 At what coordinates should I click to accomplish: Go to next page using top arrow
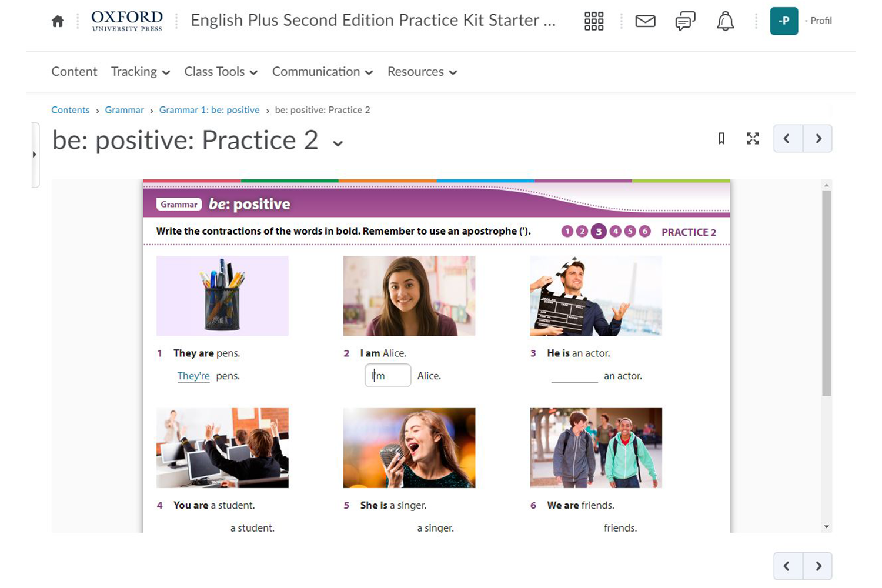(x=818, y=139)
